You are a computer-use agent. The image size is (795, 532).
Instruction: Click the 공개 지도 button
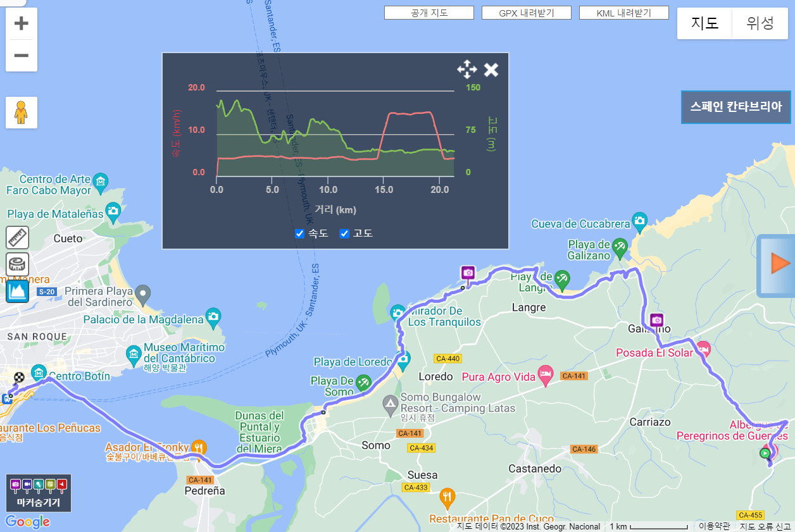pos(429,13)
